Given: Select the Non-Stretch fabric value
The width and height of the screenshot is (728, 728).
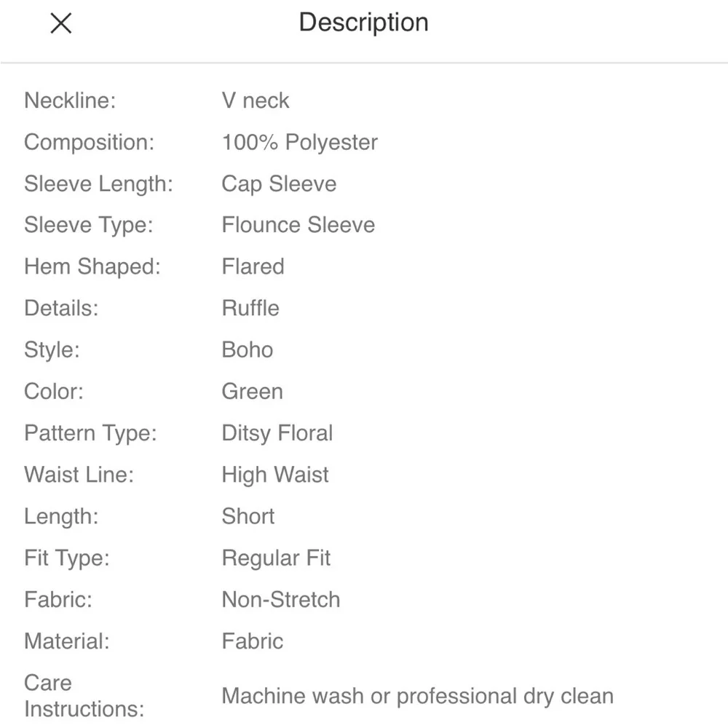Looking at the screenshot, I should (281, 600).
